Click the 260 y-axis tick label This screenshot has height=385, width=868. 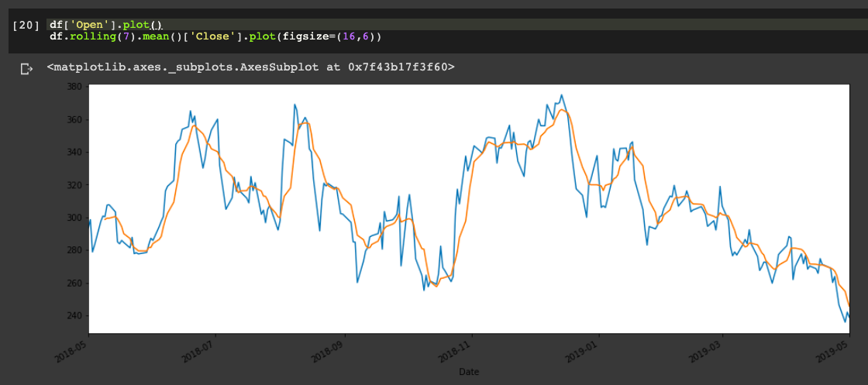74,284
